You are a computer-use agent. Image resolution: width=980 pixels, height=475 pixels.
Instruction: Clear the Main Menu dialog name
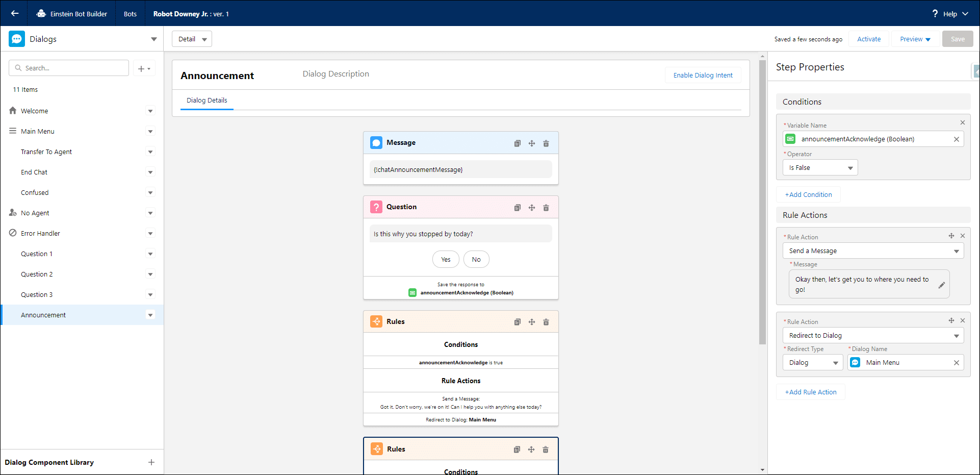[957, 363]
